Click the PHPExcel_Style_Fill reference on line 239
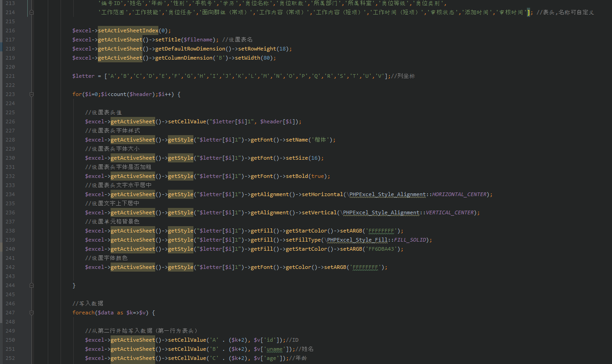The image size is (612, 364). click(x=357, y=240)
